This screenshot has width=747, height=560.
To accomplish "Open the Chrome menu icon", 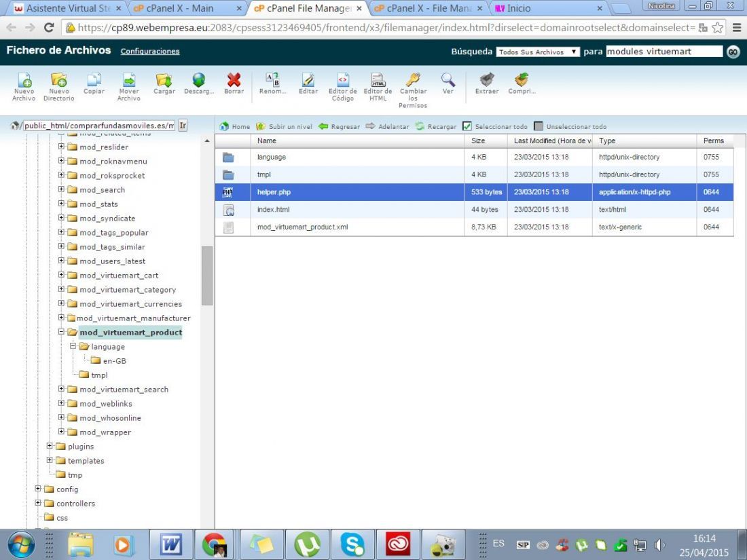I will (737, 28).
